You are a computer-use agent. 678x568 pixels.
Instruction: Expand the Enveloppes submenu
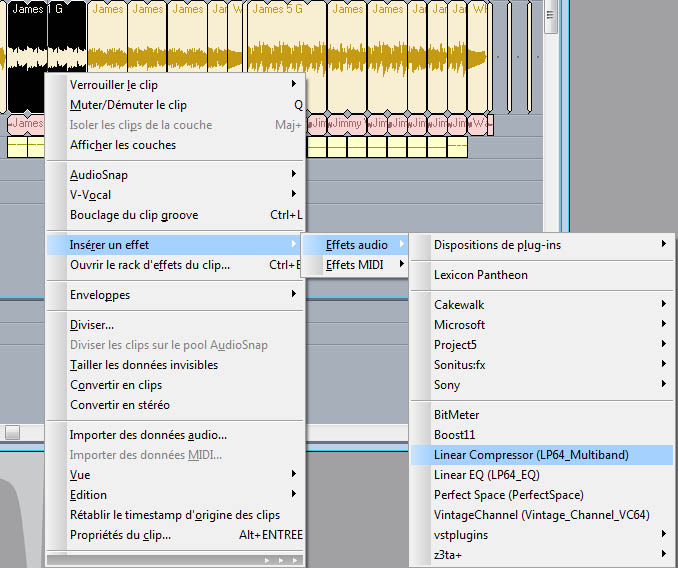coord(175,295)
